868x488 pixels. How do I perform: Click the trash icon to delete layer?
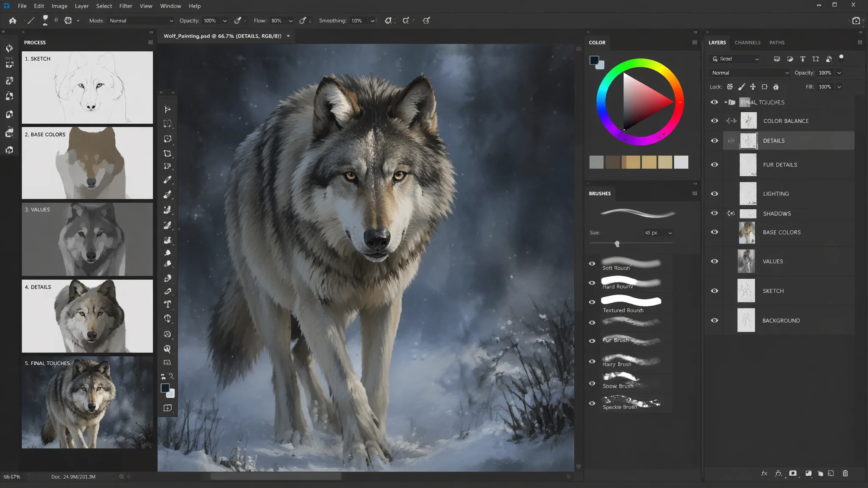[845, 474]
